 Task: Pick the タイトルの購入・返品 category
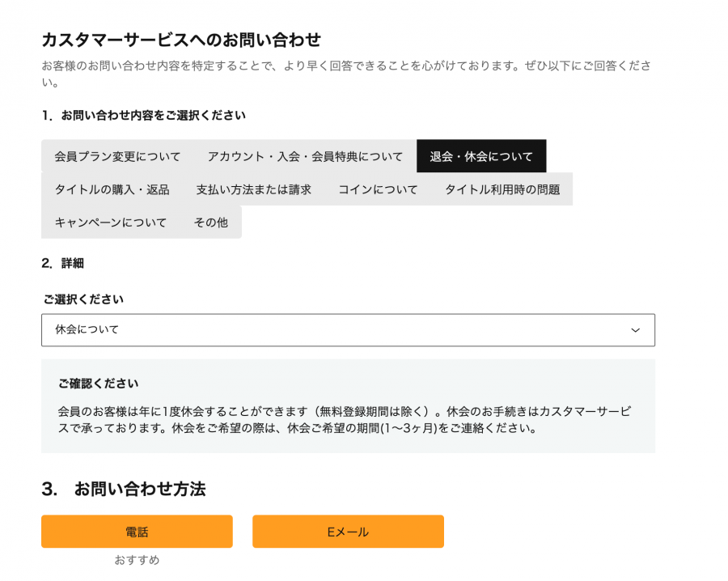(x=112, y=189)
